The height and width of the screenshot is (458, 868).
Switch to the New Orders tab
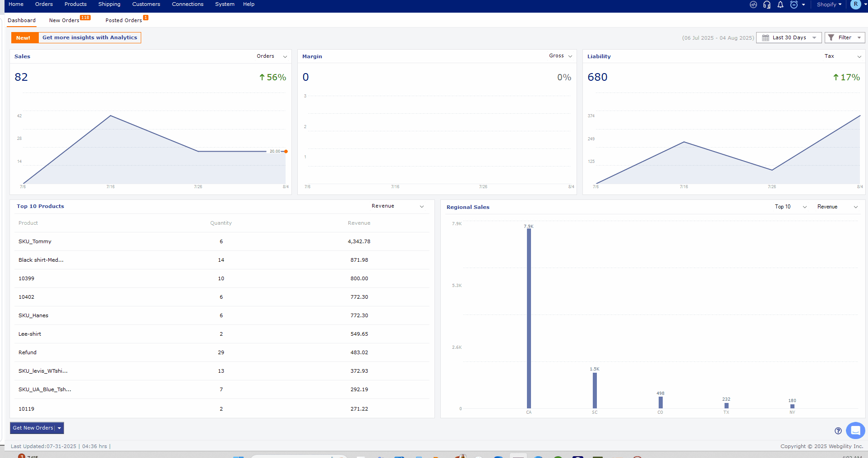(x=64, y=20)
